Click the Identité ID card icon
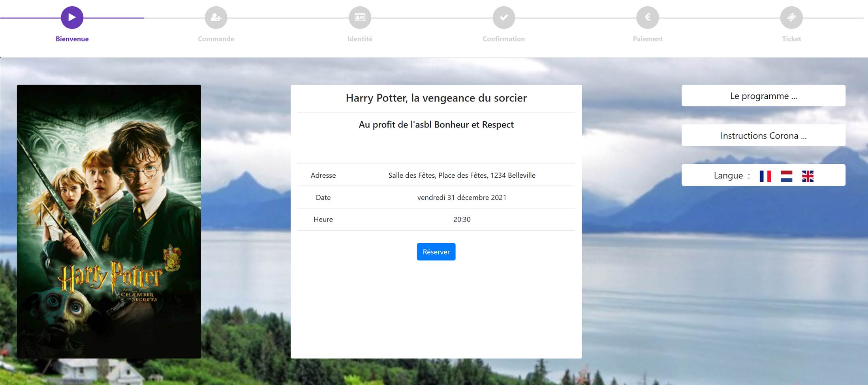Image resolution: width=868 pixels, height=385 pixels. [360, 17]
